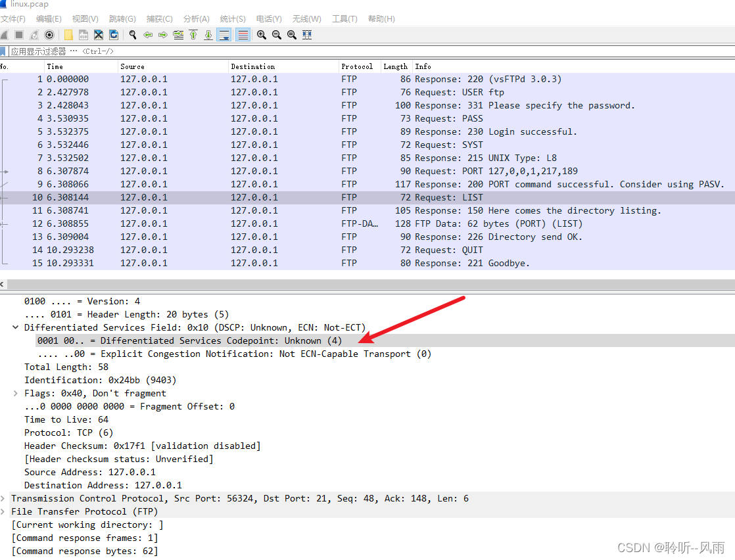Viewport: 735px width, 560px height.
Task: Select packet 1 Response 220 vsFTPd
Action: 367,79
